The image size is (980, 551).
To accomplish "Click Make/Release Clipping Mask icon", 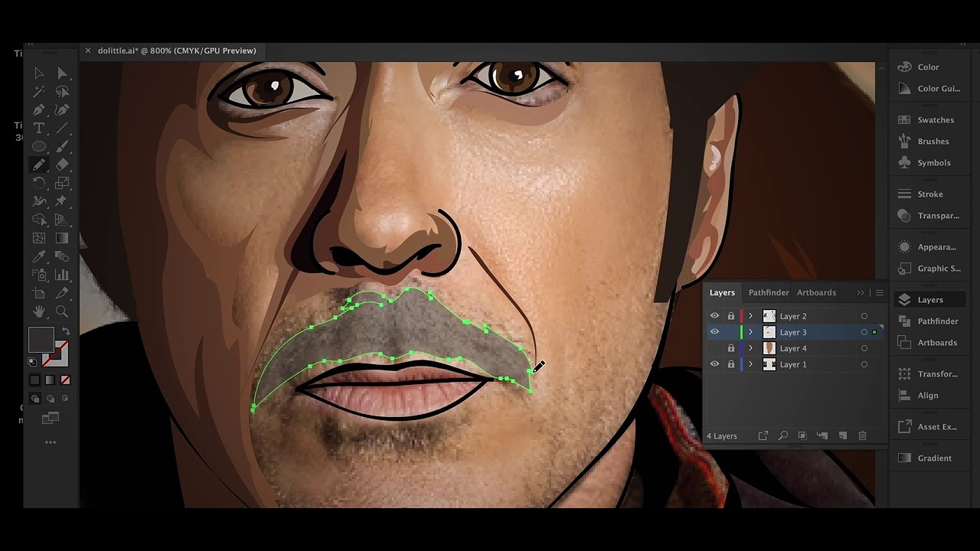I will point(802,435).
